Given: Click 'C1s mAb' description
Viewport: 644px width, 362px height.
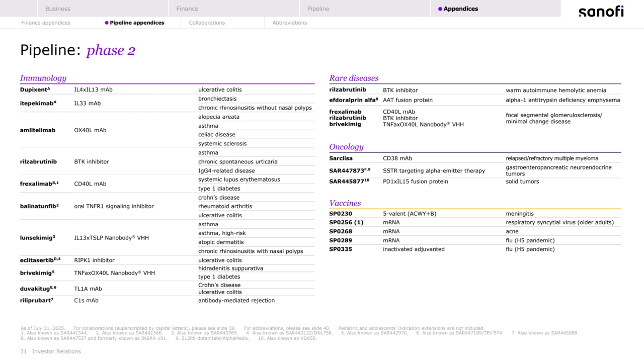Looking at the screenshot, I should click(x=86, y=301).
